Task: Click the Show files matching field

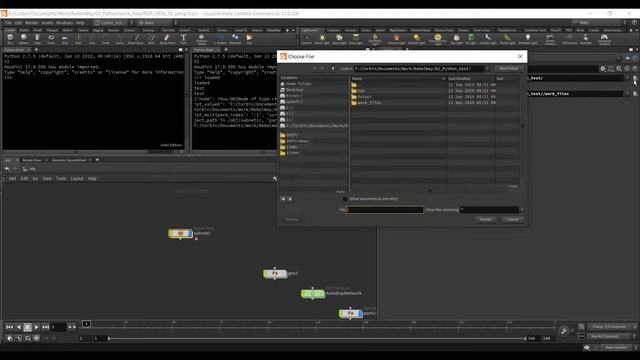Action: (x=489, y=210)
